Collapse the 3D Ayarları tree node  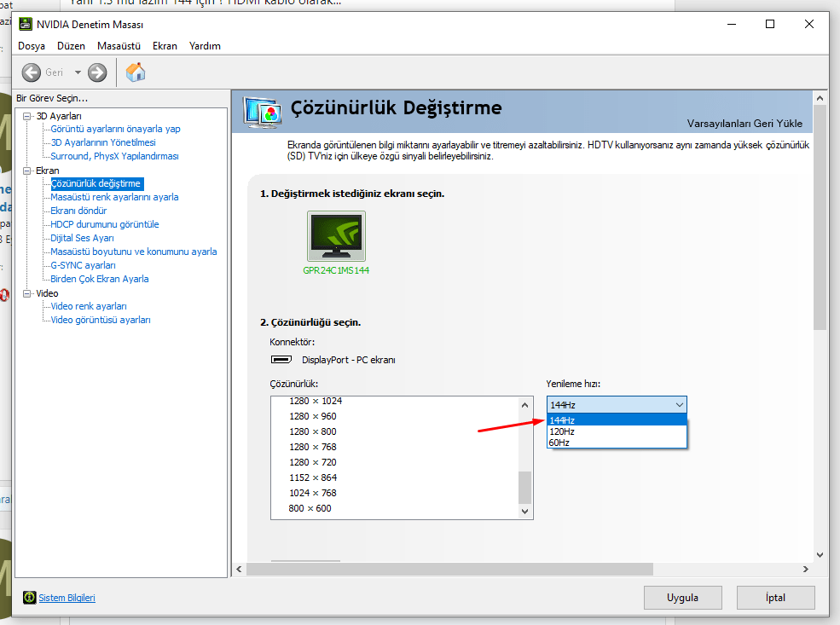[26, 116]
